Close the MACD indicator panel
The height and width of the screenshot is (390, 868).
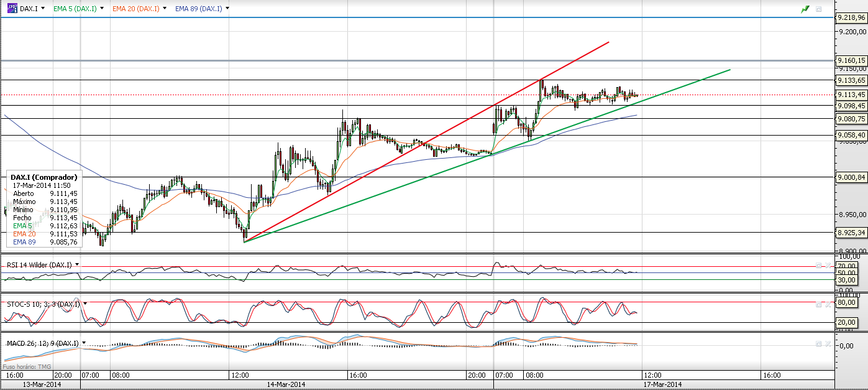point(828,343)
